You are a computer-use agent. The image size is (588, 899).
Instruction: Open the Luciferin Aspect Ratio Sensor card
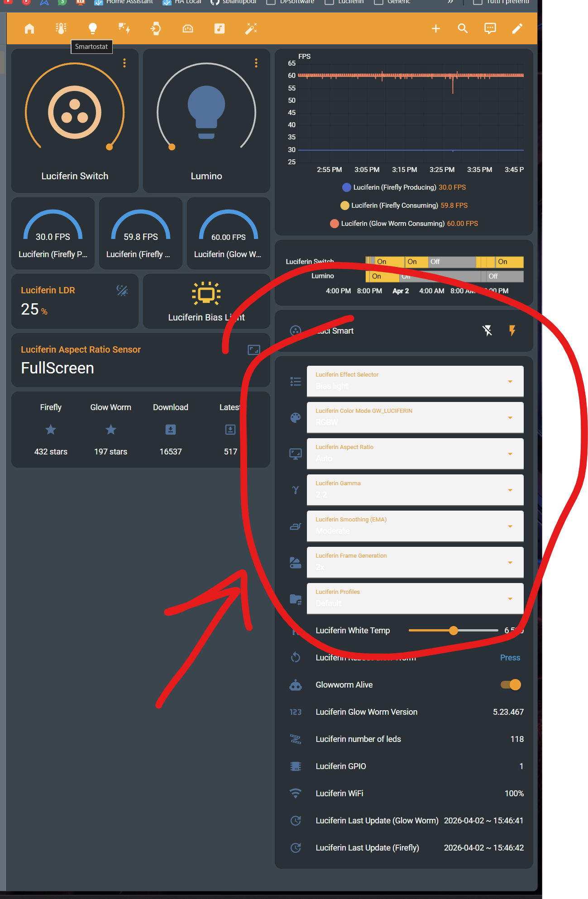[141, 360]
